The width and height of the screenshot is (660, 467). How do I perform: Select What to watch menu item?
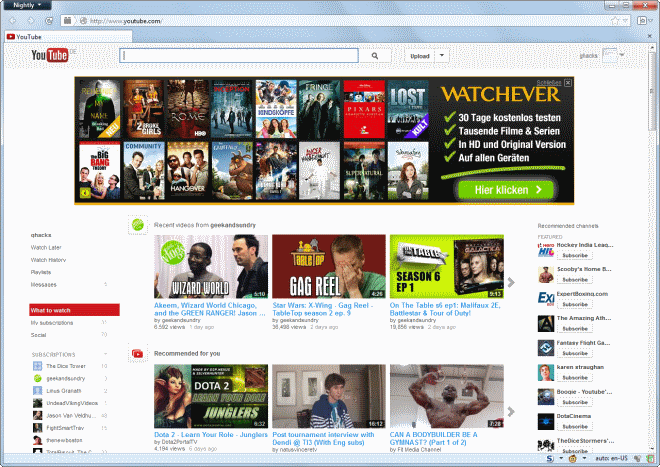(75, 310)
